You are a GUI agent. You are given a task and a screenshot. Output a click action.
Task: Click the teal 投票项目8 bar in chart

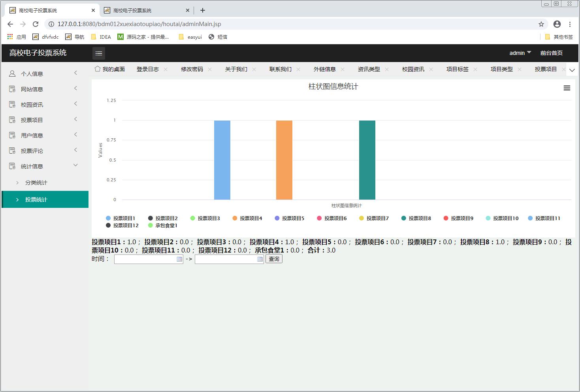(367, 160)
